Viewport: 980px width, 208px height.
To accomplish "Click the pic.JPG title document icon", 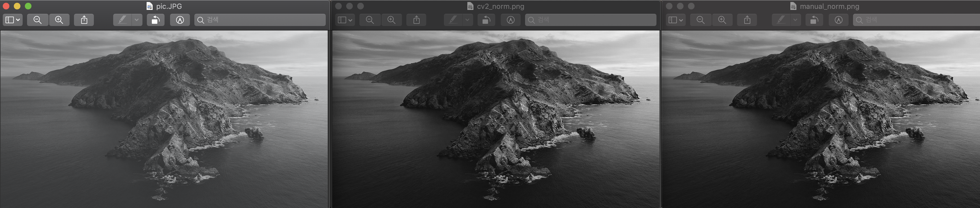I will 150,6.
